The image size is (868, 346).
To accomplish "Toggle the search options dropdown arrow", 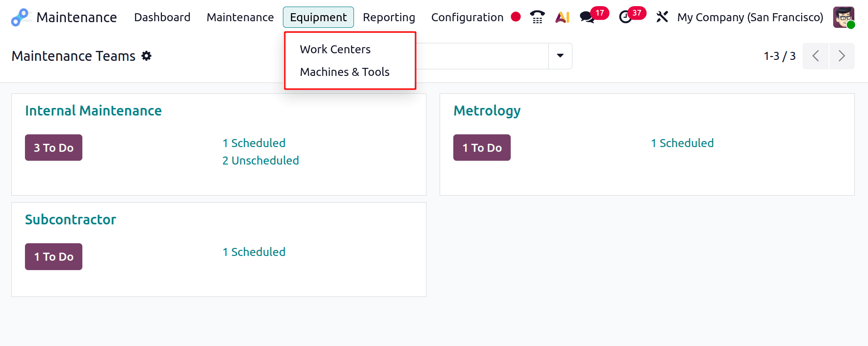I will (x=560, y=56).
